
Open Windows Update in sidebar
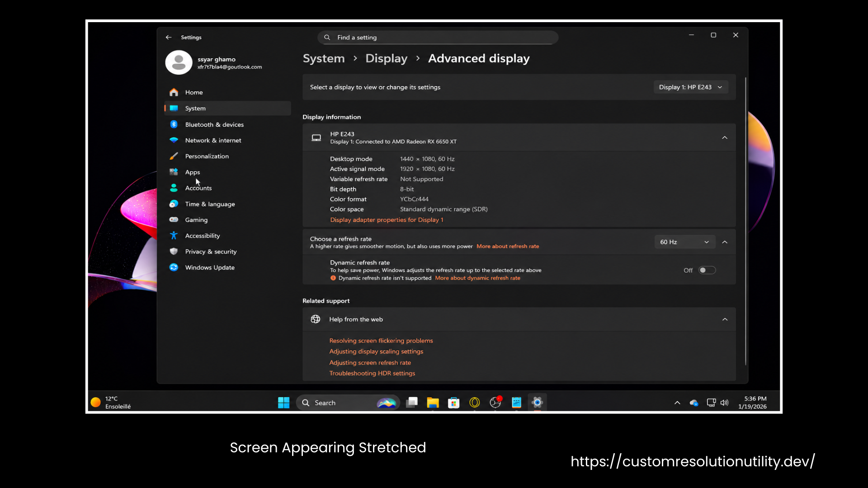point(227,267)
